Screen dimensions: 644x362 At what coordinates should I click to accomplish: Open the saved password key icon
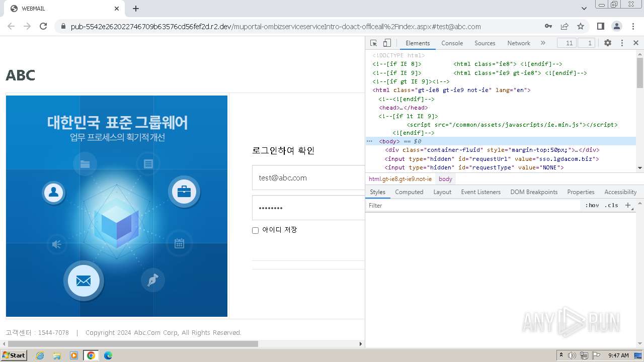point(548,26)
